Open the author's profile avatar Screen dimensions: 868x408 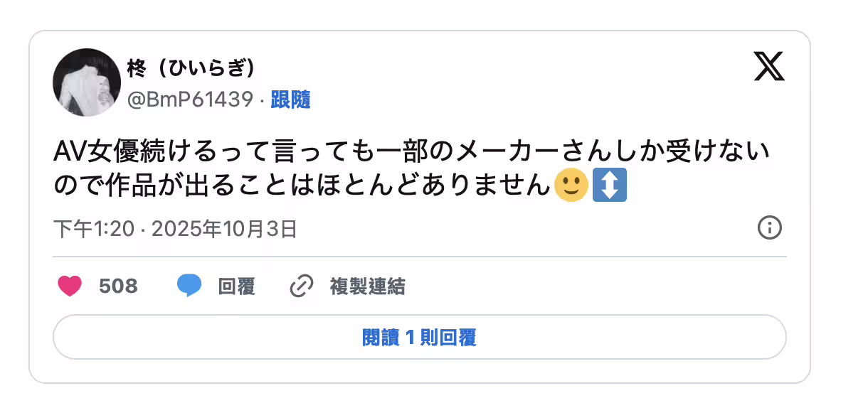(87, 82)
